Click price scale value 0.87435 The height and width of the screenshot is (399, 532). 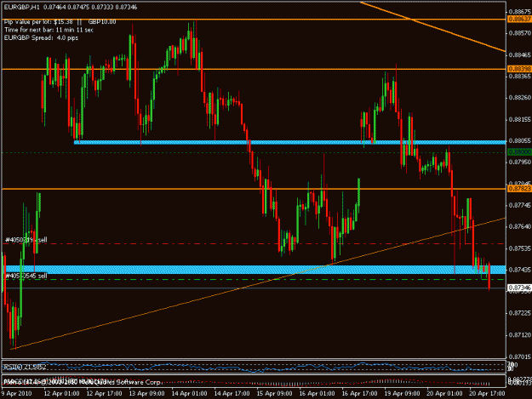point(519,270)
